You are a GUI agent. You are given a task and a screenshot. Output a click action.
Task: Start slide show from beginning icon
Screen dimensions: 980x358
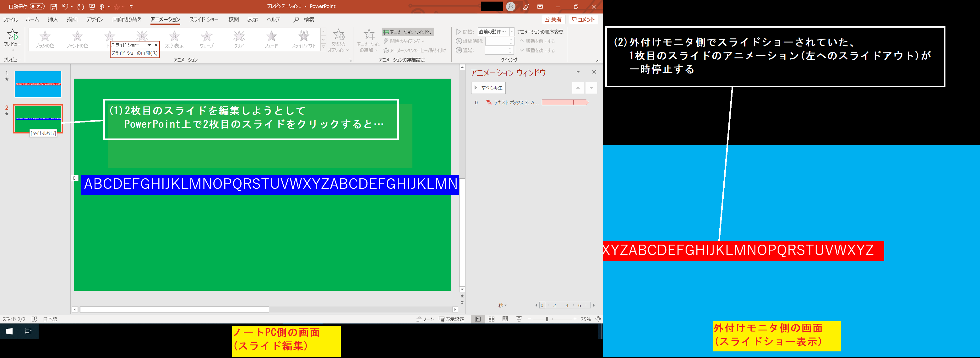click(x=92, y=7)
